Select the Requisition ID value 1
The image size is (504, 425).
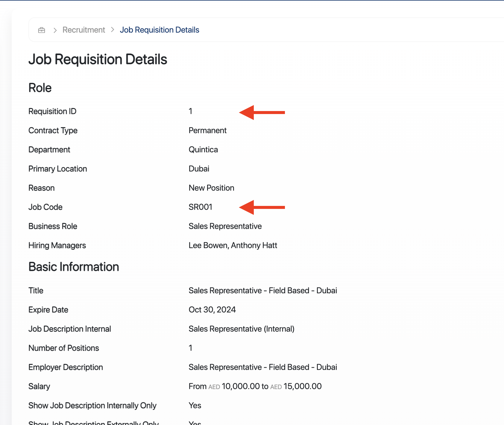click(190, 111)
